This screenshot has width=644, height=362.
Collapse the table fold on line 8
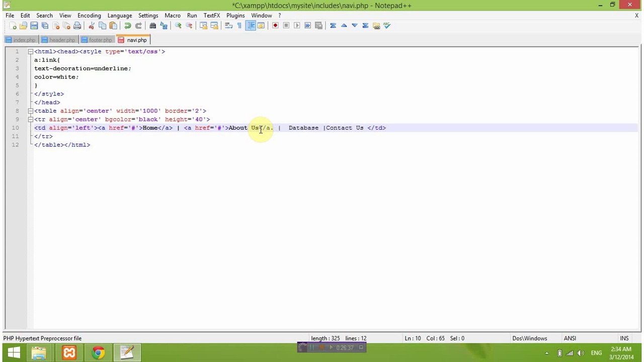[31, 111]
